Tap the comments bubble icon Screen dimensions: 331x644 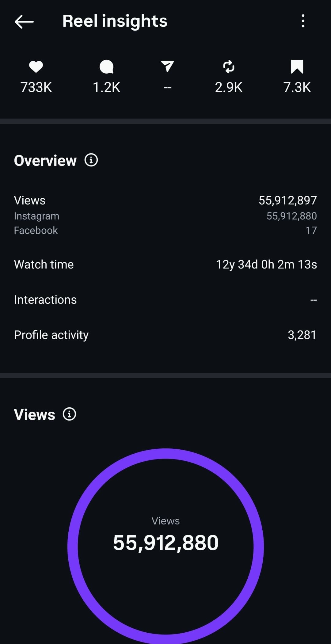[x=106, y=67]
